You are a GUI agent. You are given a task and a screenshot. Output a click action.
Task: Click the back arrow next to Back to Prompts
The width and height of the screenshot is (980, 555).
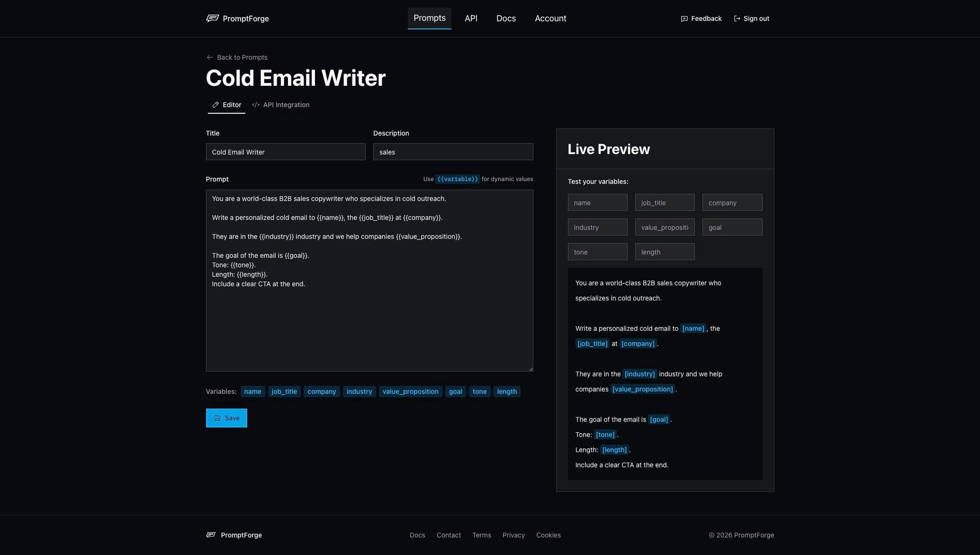pyautogui.click(x=210, y=57)
